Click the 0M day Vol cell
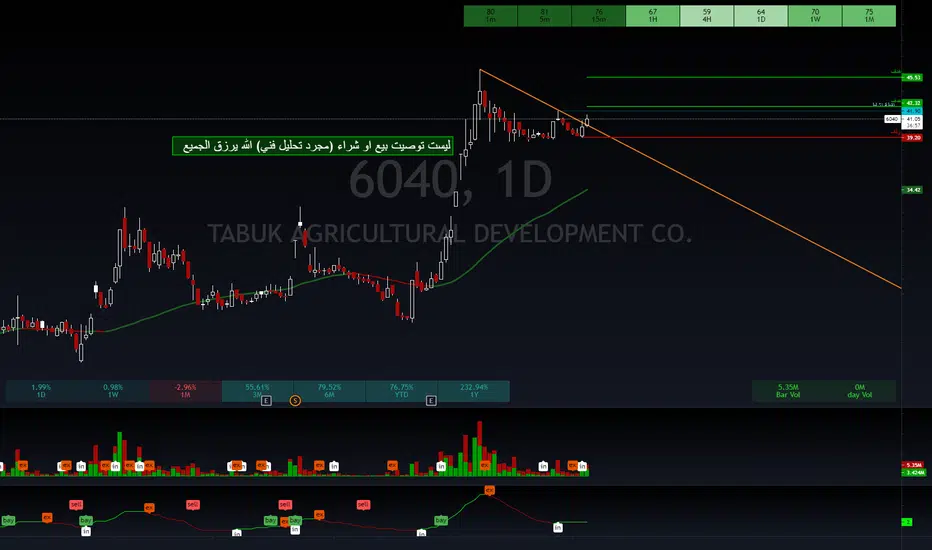This screenshot has width=932, height=550. coord(859,391)
